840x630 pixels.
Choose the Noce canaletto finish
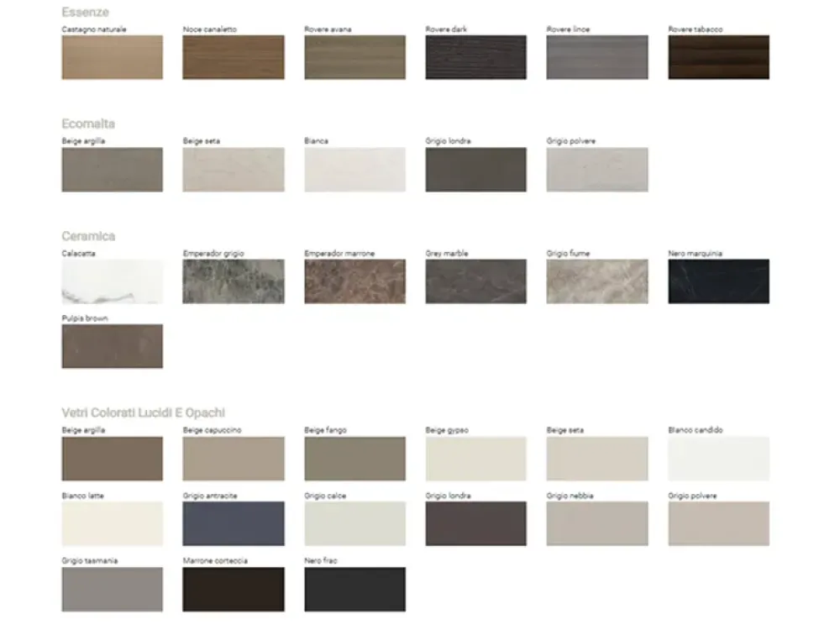pos(234,57)
